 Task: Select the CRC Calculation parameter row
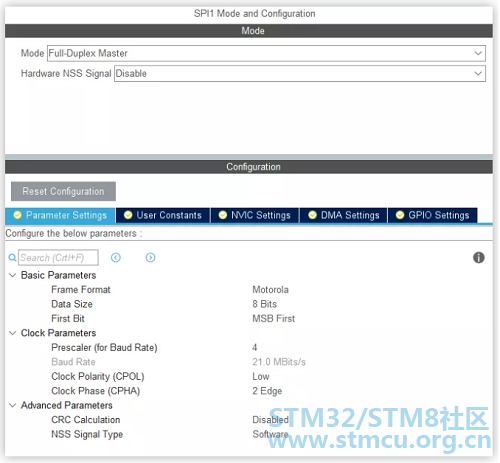pyautogui.click(x=248, y=420)
